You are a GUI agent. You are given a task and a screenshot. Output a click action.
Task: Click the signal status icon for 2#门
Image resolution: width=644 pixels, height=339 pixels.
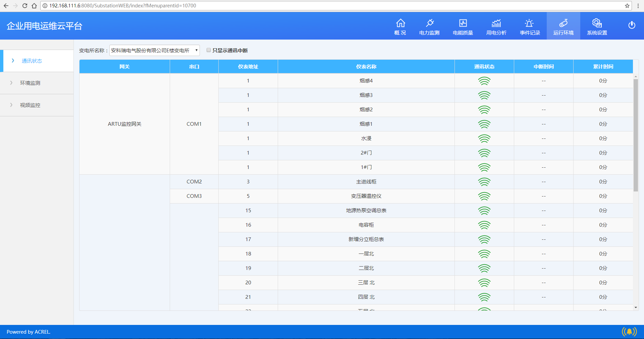(x=484, y=153)
